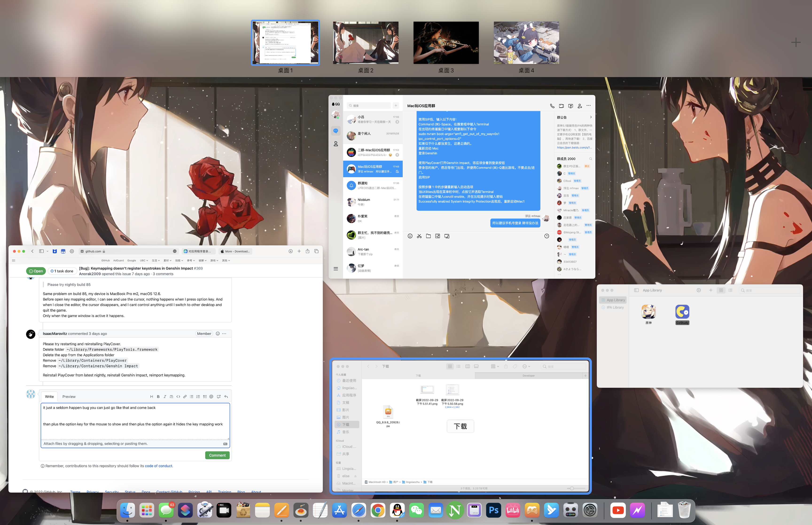Open Finder's group-by dropdown
812x525 pixels.
(x=495, y=366)
